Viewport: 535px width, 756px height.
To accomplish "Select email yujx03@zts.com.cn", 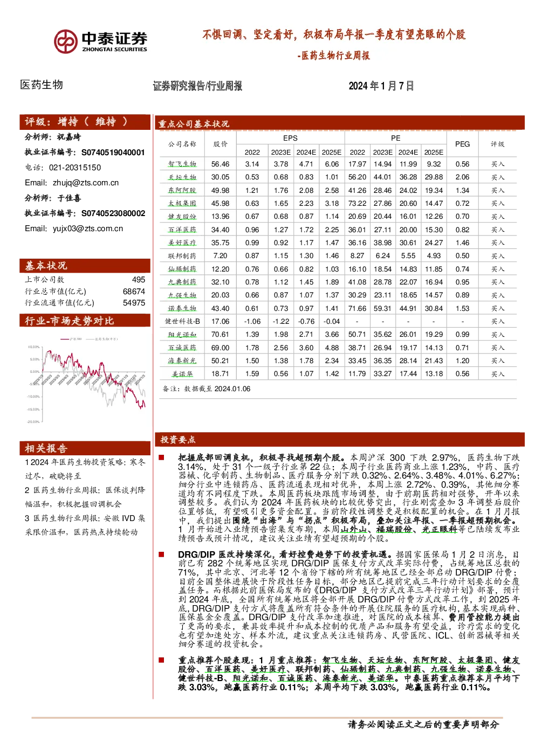I will (x=88, y=228).
